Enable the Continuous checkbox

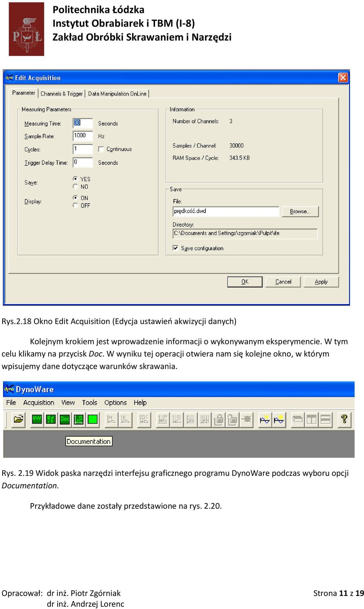(101, 149)
